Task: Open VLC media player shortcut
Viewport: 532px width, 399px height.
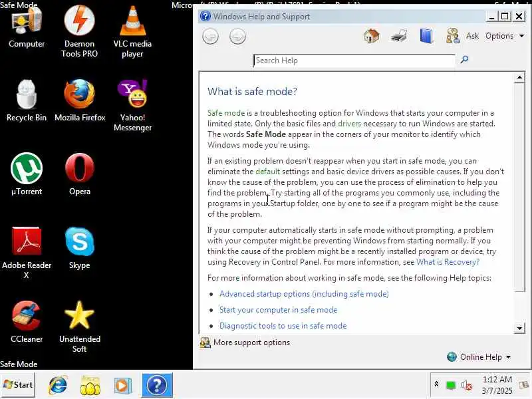Action: (x=132, y=31)
